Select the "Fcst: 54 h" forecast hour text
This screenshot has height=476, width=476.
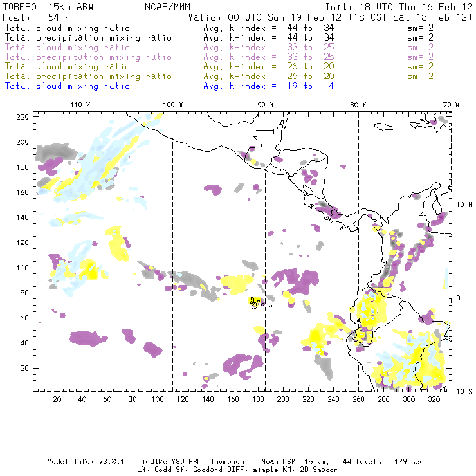(x=37, y=17)
